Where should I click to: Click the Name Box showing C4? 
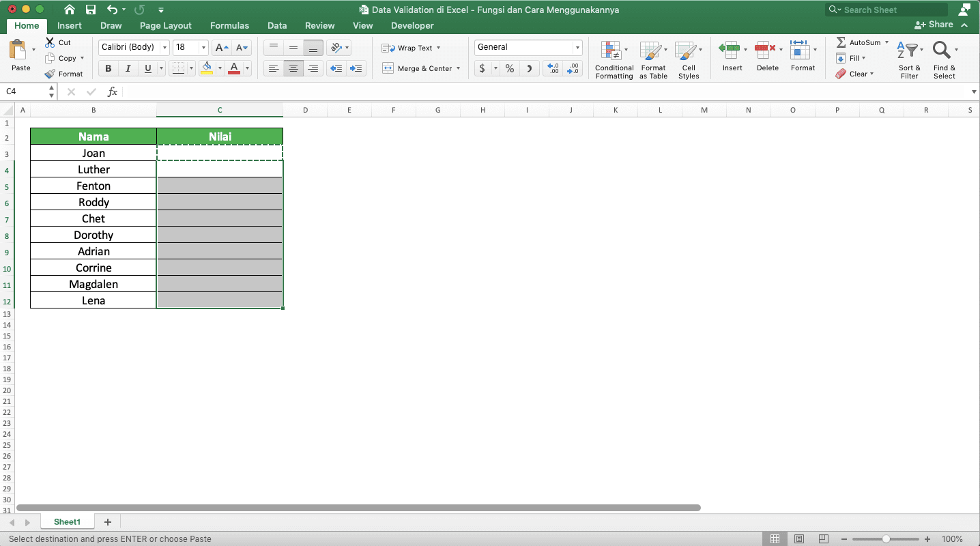tap(25, 91)
